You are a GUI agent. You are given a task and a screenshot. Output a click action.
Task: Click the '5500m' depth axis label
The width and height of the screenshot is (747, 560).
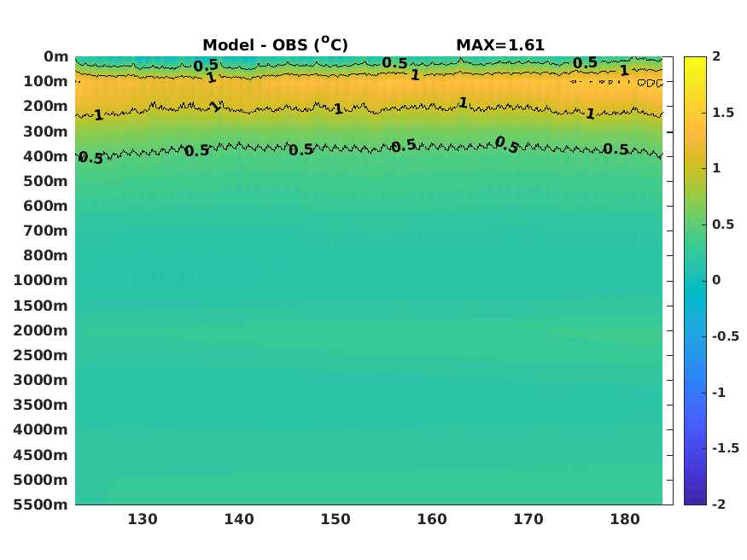point(41,505)
